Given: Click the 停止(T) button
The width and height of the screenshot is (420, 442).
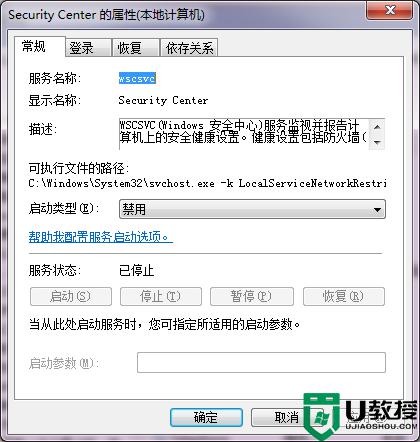Looking at the screenshot, I should point(161,296).
